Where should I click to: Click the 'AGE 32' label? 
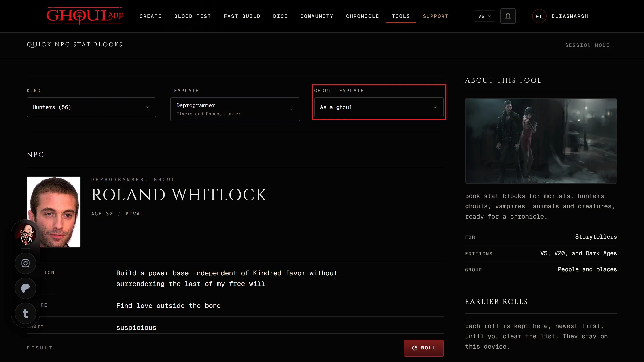click(x=102, y=214)
